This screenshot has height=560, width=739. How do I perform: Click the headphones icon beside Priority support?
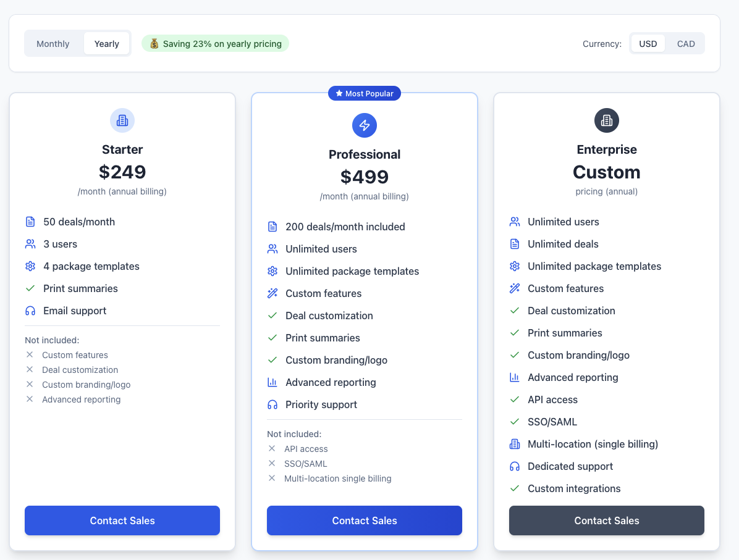[272, 404]
